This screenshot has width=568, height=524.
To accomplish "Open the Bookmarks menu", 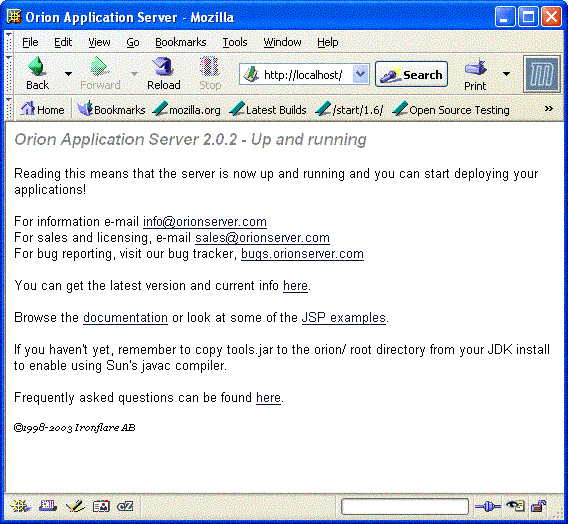I will click(x=180, y=42).
